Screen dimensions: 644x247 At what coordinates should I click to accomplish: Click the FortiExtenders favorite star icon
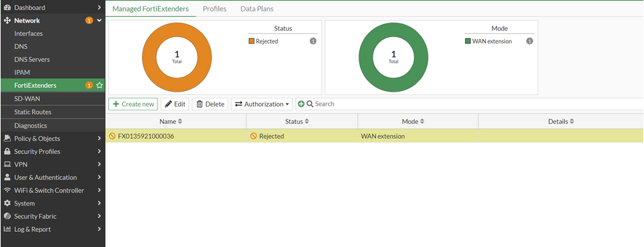click(99, 86)
